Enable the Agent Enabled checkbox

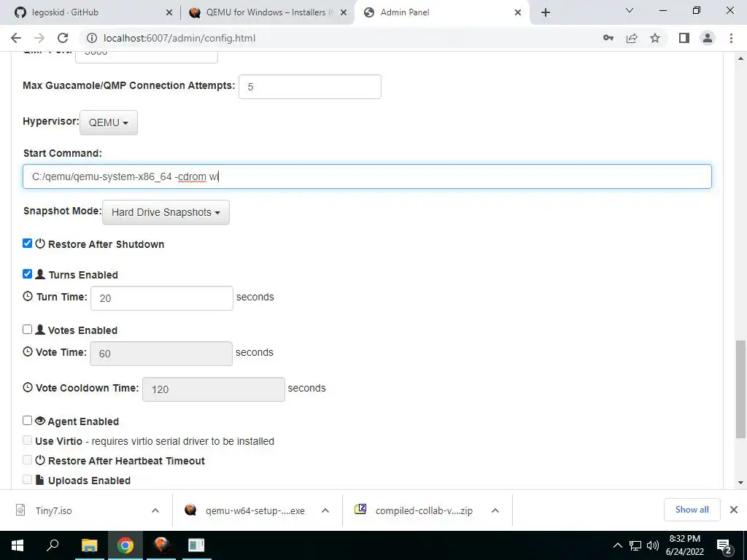coord(27,420)
